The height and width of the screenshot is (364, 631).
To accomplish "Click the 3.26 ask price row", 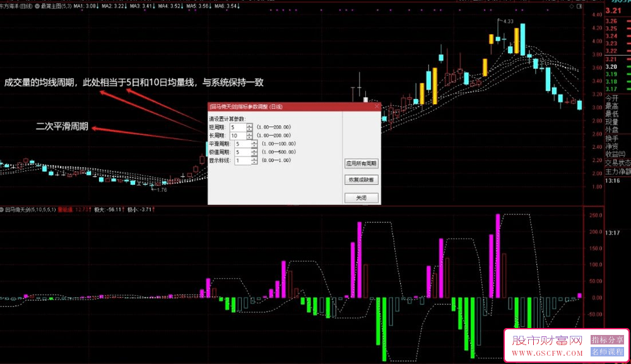I will tap(611, 21).
